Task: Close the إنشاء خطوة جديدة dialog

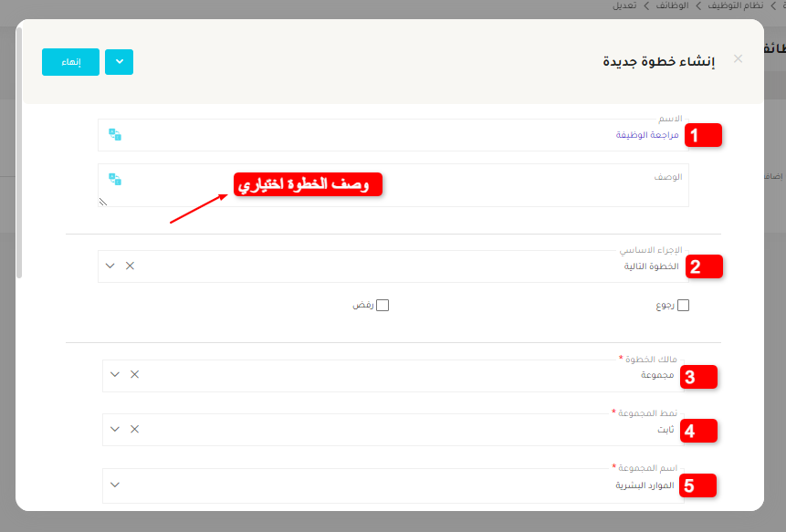Action: tap(738, 57)
